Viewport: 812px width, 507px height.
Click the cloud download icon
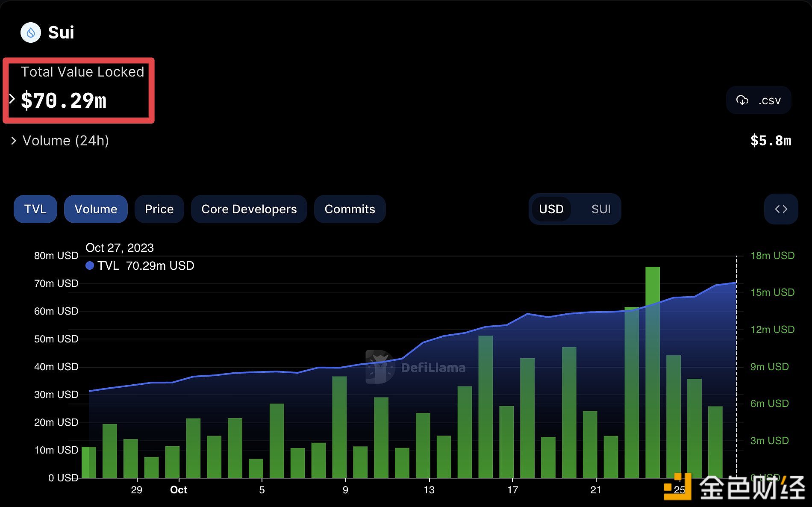click(x=742, y=100)
